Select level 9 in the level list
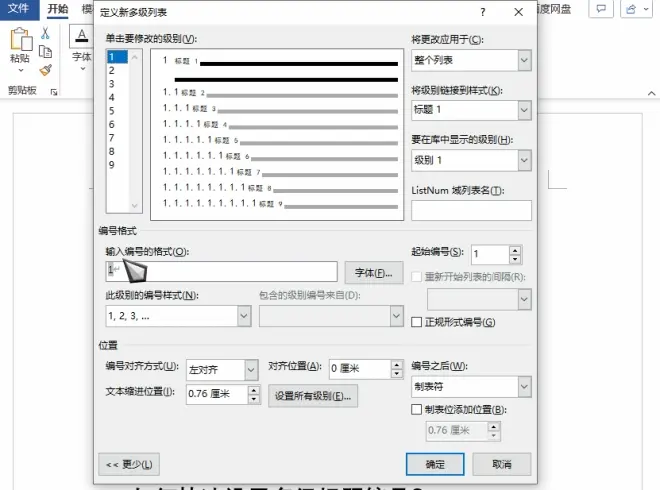The width and height of the screenshot is (660, 490). click(x=117, y=165)
